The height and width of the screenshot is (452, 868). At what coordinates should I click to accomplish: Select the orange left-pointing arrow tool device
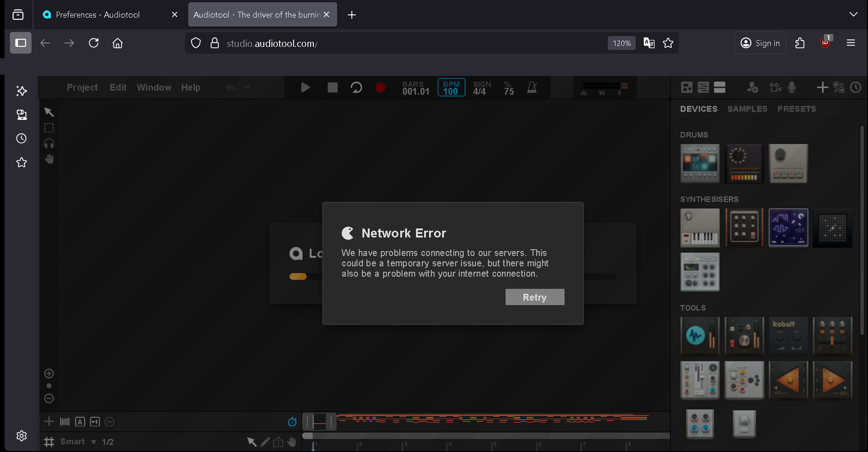(x=788, y=380)
